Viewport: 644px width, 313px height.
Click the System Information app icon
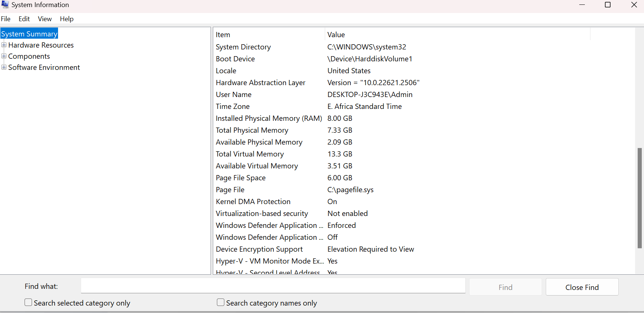pyautogui.click(x=5, y=4)
